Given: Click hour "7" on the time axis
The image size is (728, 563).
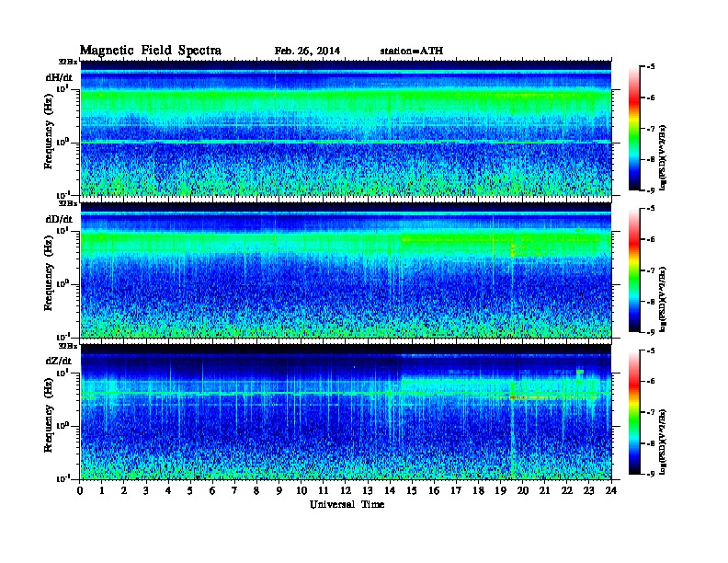Looking at the screenshot, I should click(x=235, y=490).
